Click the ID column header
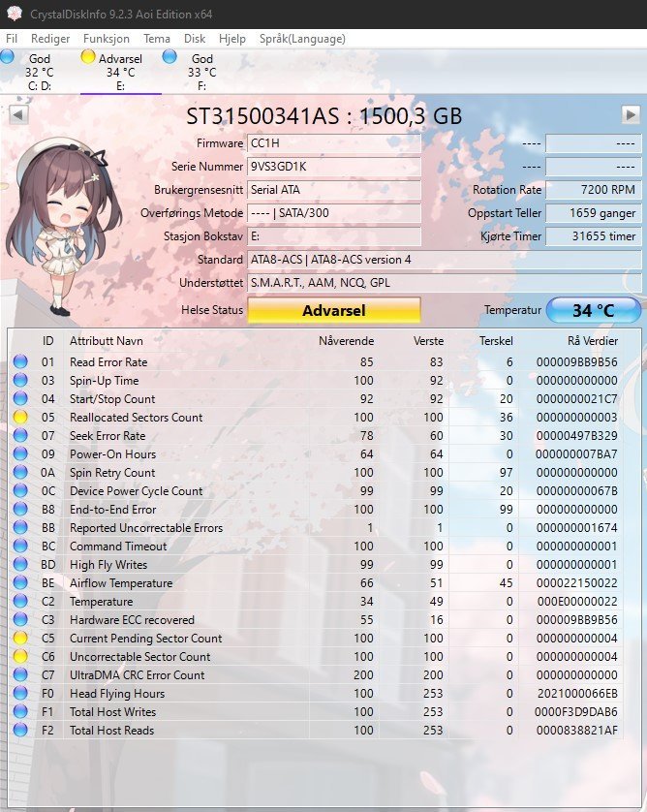The width and height of the screenshot is (647, 812). pyautogui.click(x=48, y=341)
